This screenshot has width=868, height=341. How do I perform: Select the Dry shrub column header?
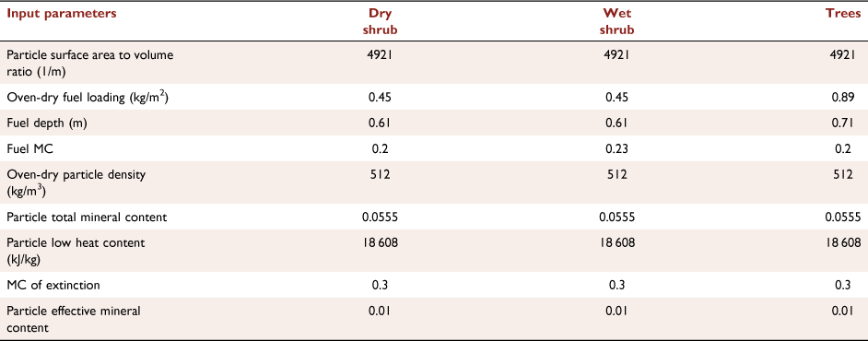coord(380,21)
